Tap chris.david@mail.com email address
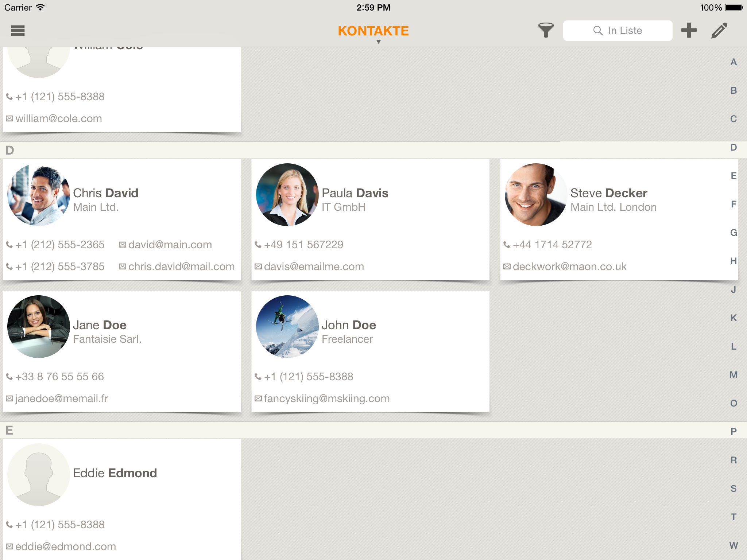This screenshot has height=560, width=747. pos(181,267)
